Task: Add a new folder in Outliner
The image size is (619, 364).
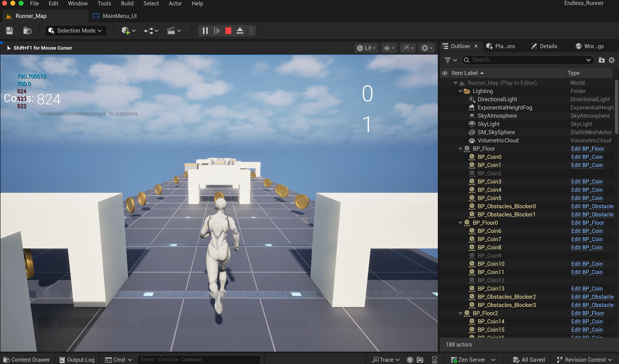Action: coord(602,60)
